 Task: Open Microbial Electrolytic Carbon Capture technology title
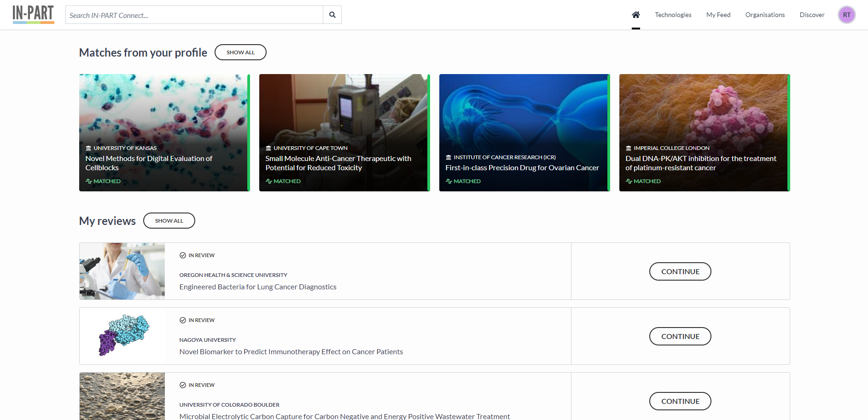[344, 416]
